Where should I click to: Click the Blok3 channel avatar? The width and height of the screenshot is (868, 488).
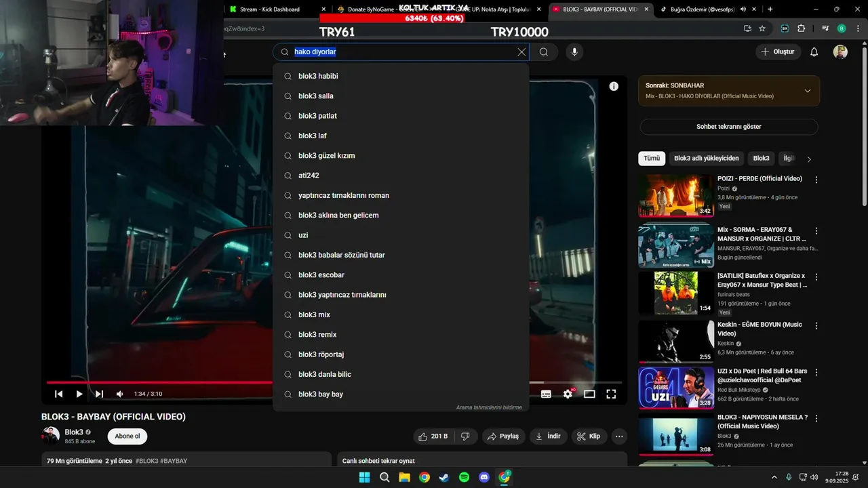tap(50, 436)
